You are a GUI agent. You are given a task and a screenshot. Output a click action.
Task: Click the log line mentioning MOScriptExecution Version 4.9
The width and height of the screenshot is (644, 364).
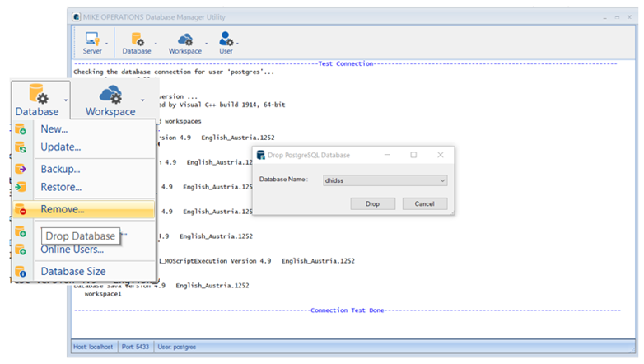pos(258,261)
